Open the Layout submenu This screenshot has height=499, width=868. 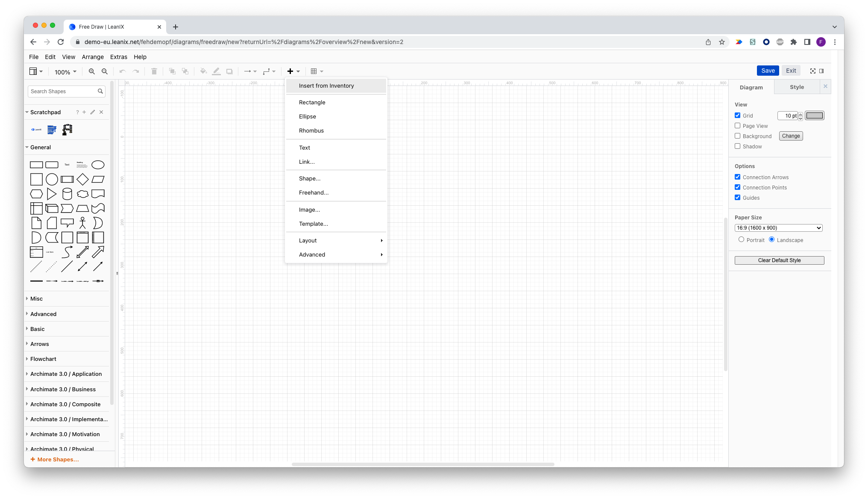pyautogui.click(x=336, y=240)
